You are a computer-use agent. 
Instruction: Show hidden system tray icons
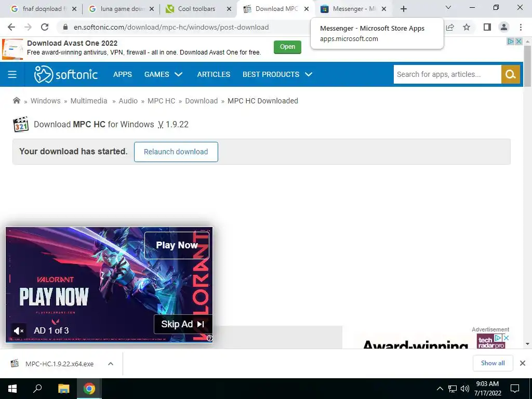pyautogui.click(x=440, y=389)
